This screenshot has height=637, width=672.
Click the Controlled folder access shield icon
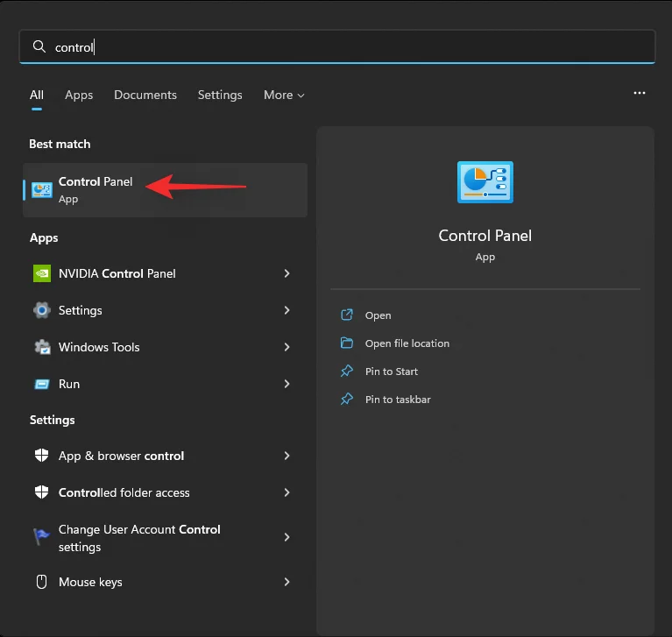point(41,492)
